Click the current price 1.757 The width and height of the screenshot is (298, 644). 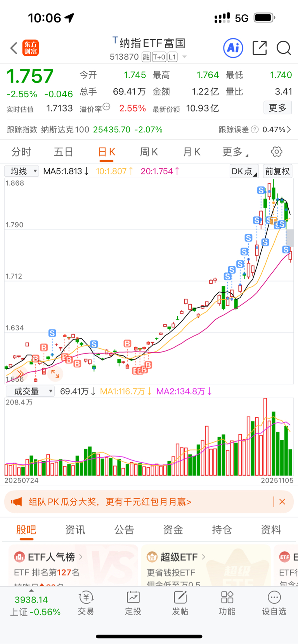(30, 76)
